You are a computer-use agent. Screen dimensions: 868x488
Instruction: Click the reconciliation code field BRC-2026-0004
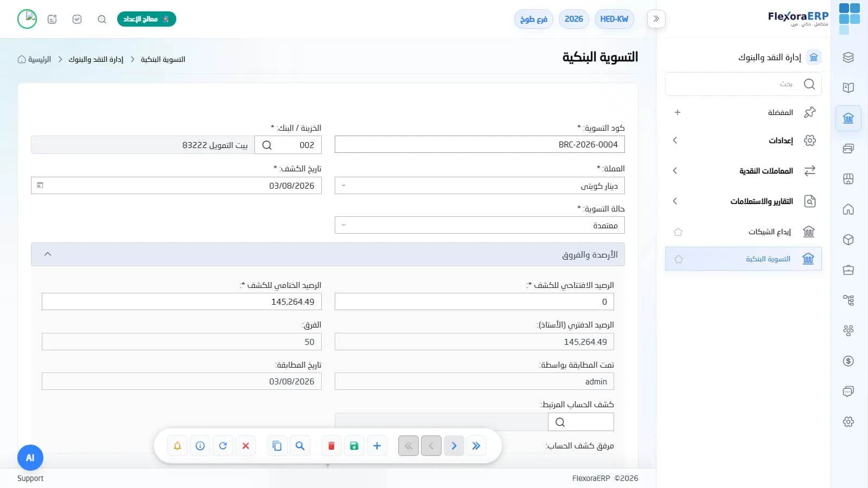click(480, 144)
